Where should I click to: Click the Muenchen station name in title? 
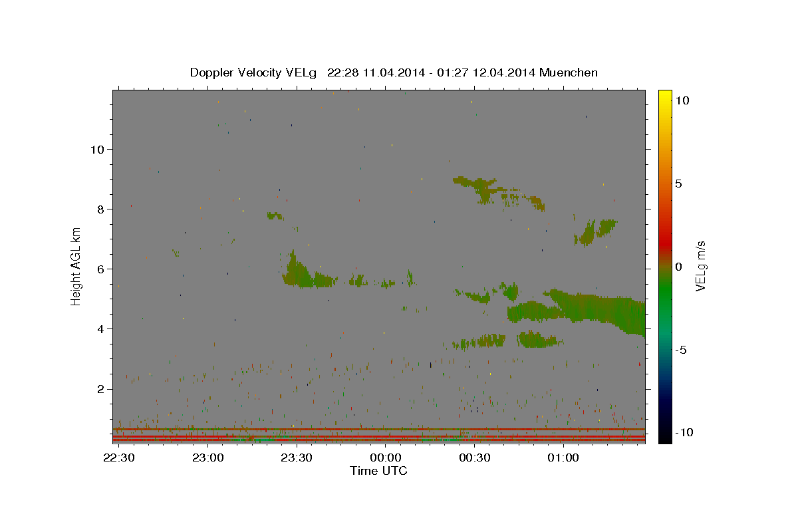(569, 72)
